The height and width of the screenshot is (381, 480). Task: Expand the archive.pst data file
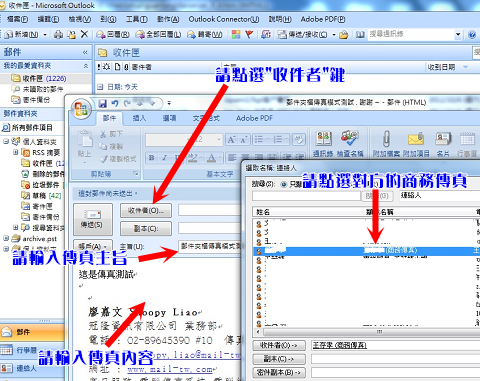[6, 238]
